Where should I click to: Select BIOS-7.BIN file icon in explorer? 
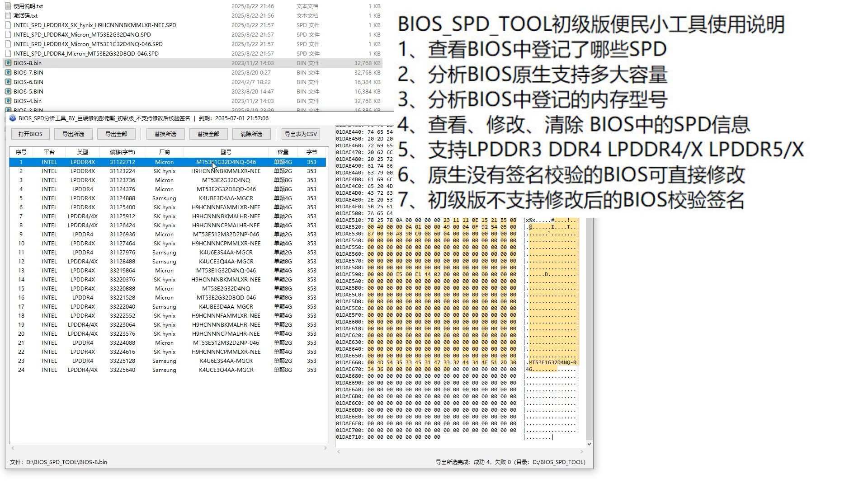pos(8,73)
